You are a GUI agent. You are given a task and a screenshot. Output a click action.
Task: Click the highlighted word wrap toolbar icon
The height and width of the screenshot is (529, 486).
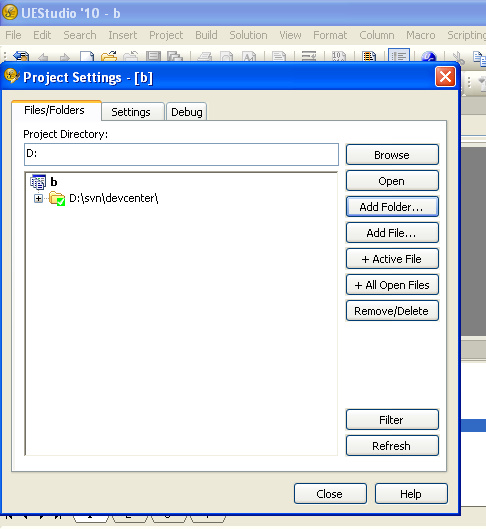pos(399,56)
